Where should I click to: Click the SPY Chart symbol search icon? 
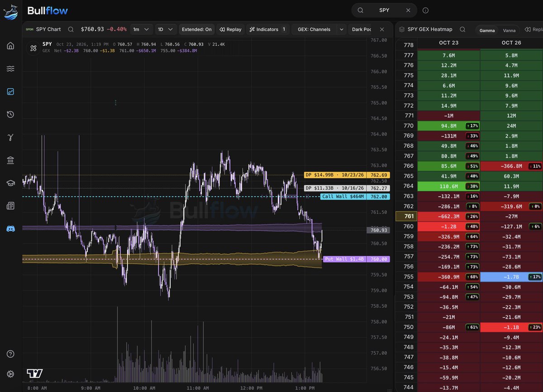pyautogui.click(x=71, y=29)
